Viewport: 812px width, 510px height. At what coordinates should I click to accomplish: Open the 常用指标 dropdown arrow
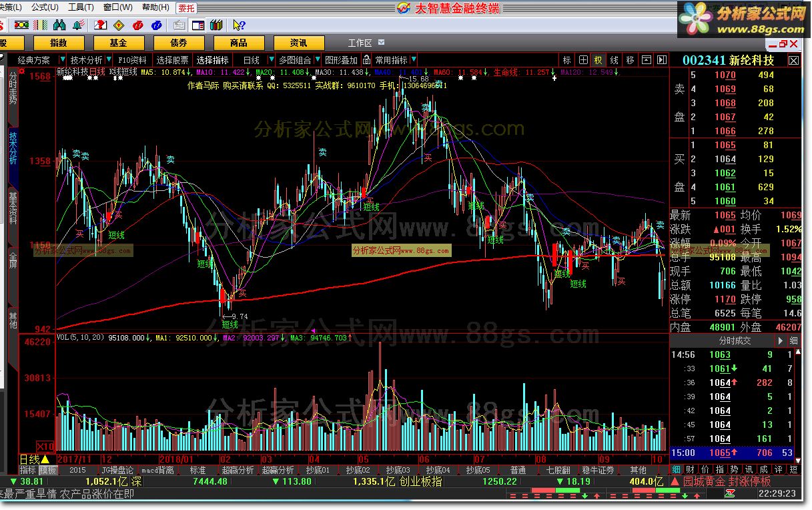pyautogui.click(x=413, y=60)
